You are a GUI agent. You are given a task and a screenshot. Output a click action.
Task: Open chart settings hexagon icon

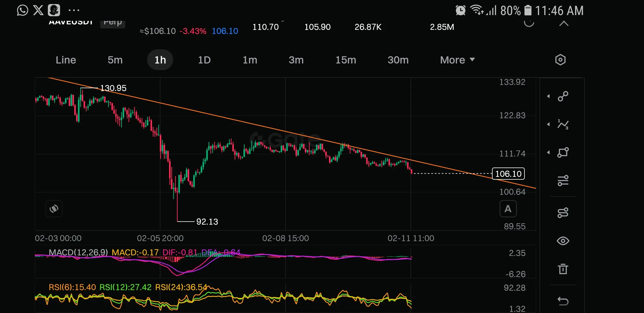coord(560,60)
